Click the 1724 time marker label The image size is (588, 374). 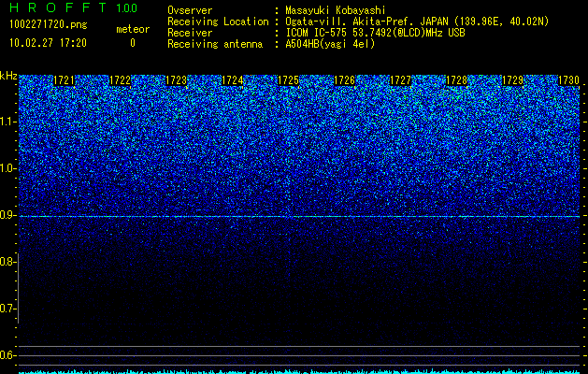pyautogui.click(x=233, y=80)
